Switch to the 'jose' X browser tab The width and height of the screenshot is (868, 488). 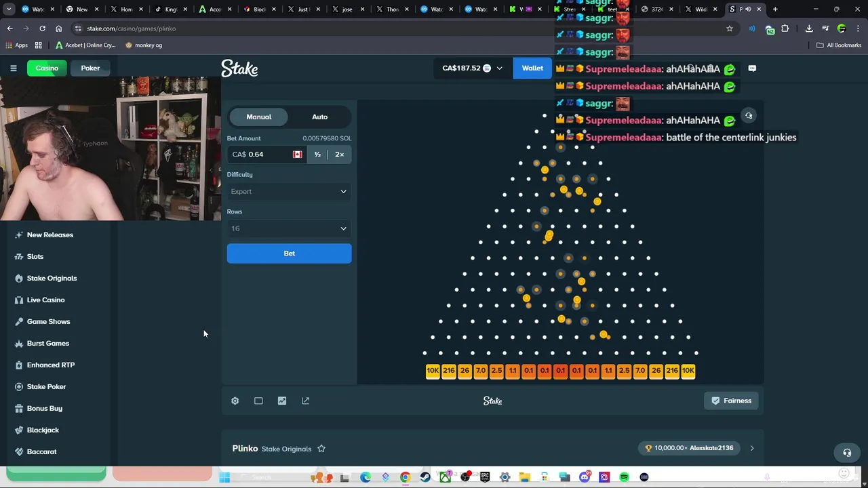347,9
